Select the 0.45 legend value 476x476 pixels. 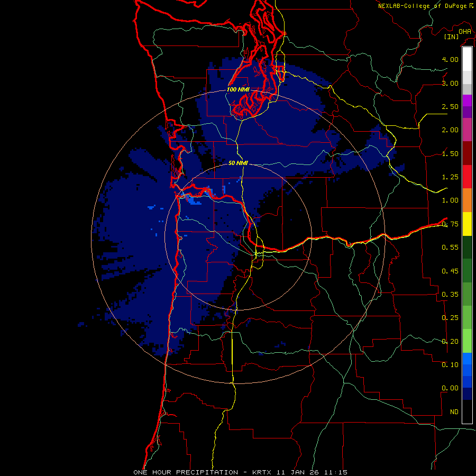coord(450,271)
